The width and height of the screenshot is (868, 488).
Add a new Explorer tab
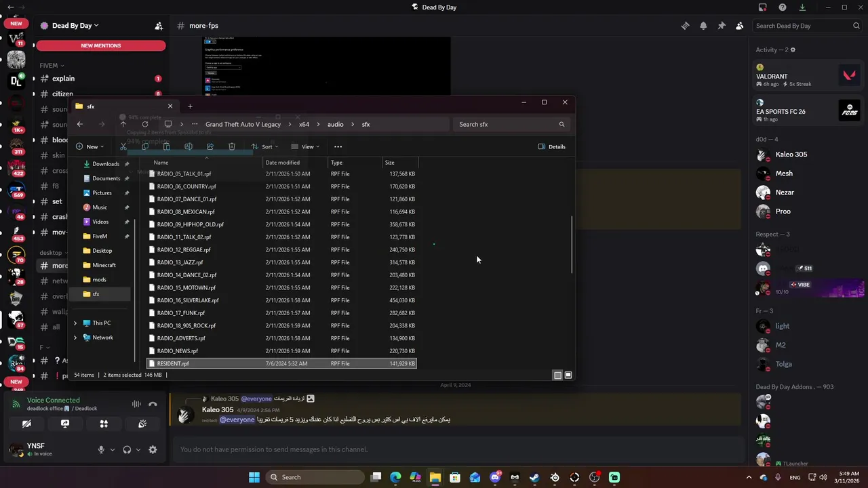pos(190,106)
